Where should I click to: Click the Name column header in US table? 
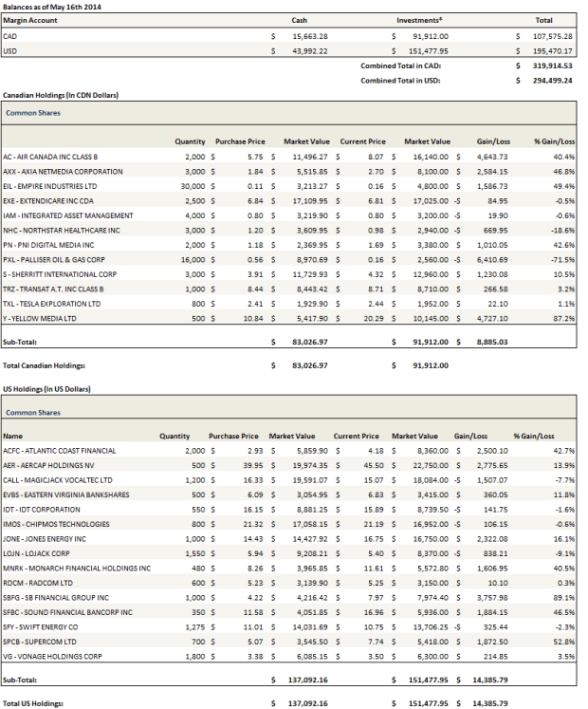coord(14,436)
